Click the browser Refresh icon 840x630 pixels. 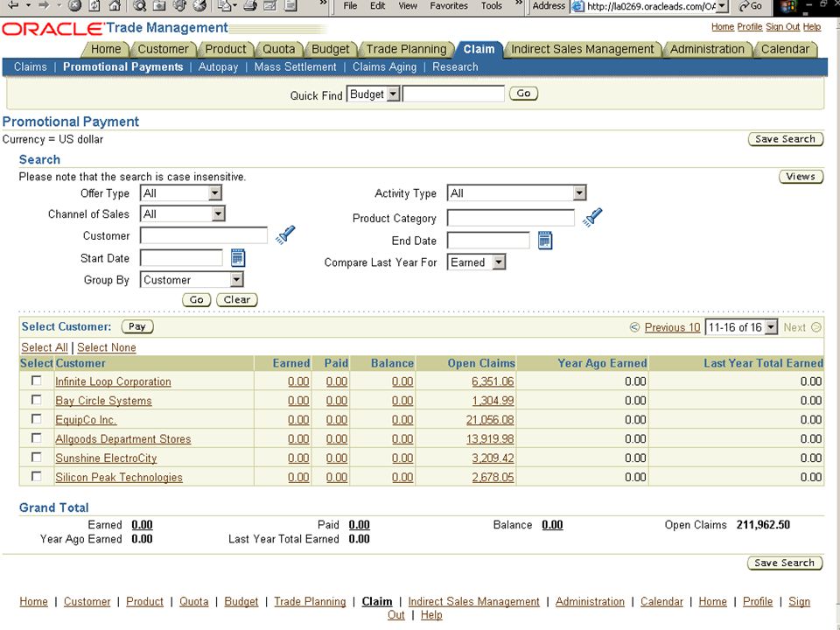click(94, 5)
